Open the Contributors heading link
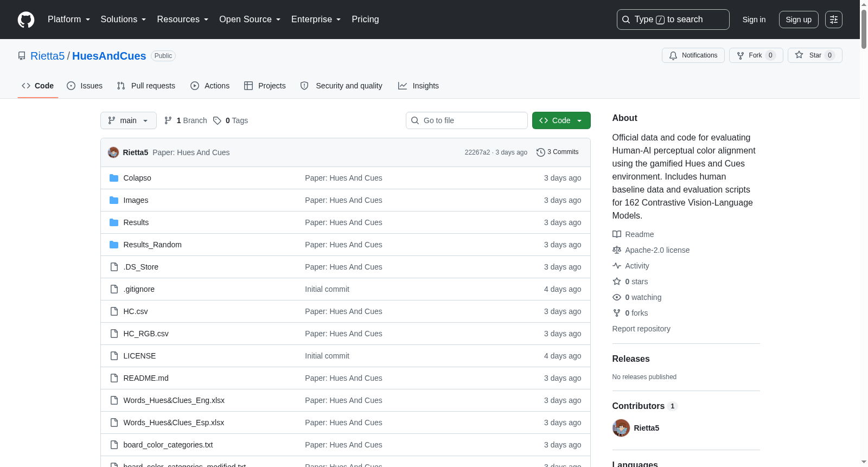868x467 pixels. [x=645, y=406]
